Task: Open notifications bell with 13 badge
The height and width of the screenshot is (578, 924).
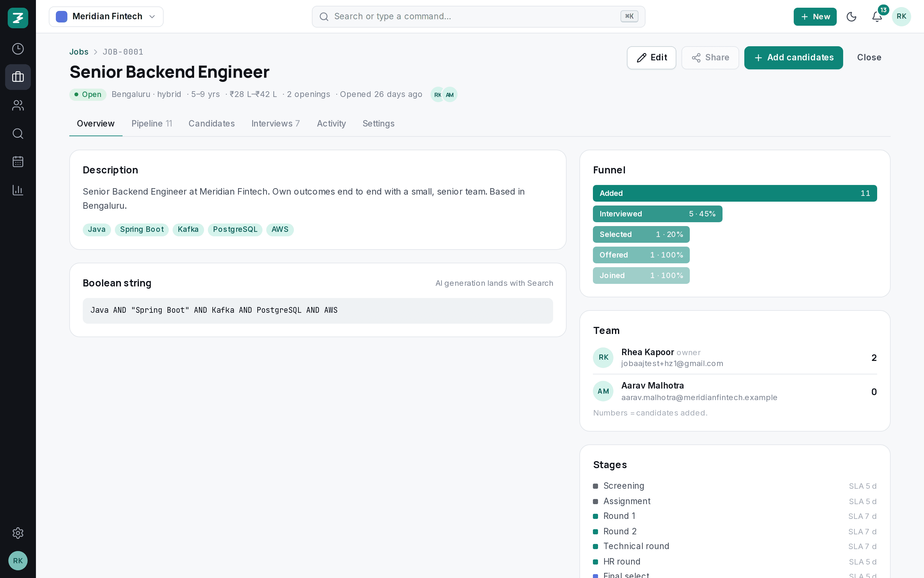Action: pos(877,16)
